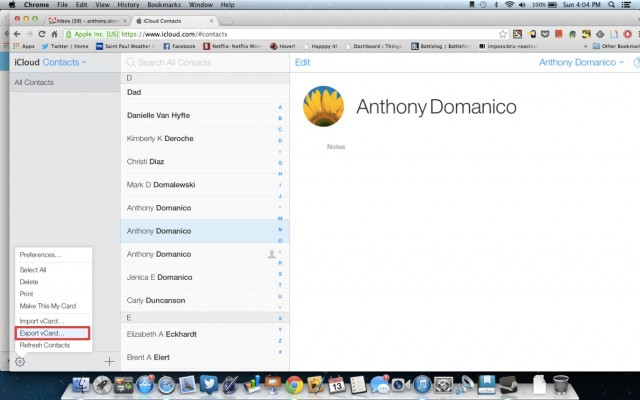This screenshot has width=640, height=400.
Task: Switch to the Gmail Inbox tab
Action: 86,20
